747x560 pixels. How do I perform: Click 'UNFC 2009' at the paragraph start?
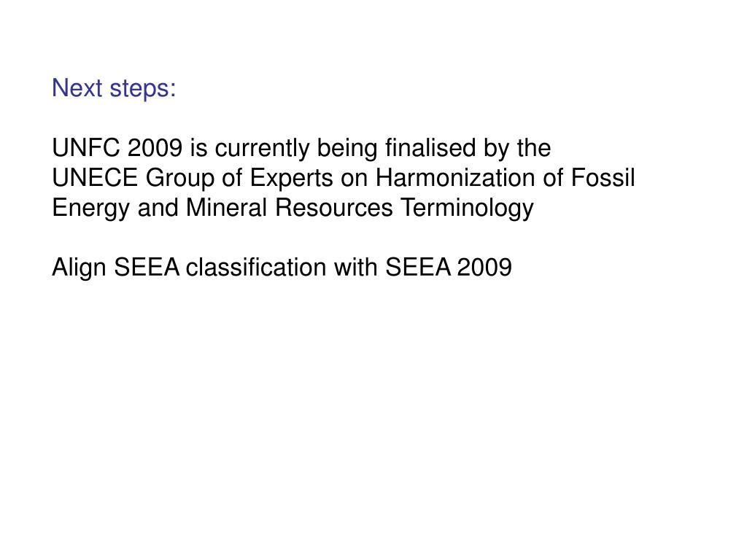[x=117, y=147]
